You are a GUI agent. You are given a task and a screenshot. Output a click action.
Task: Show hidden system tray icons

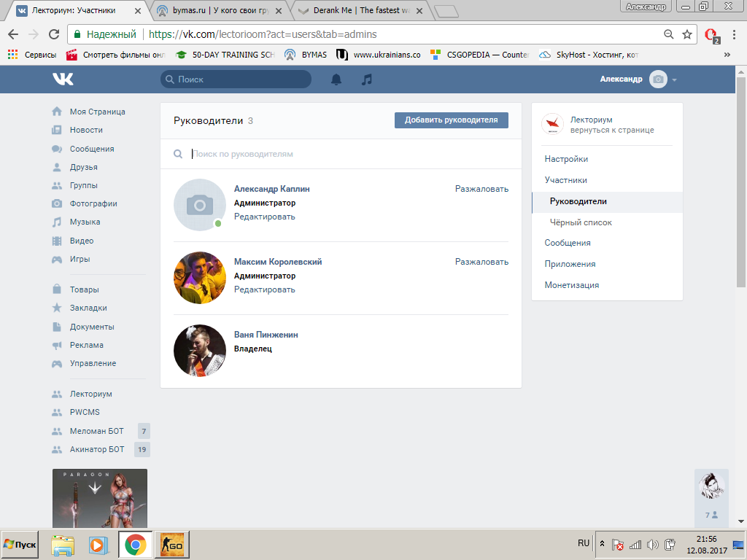point(602,543)
